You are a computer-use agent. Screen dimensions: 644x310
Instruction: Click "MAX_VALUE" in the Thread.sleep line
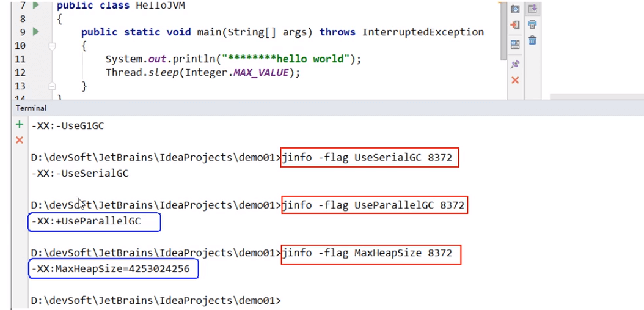[x=261, y=73]
